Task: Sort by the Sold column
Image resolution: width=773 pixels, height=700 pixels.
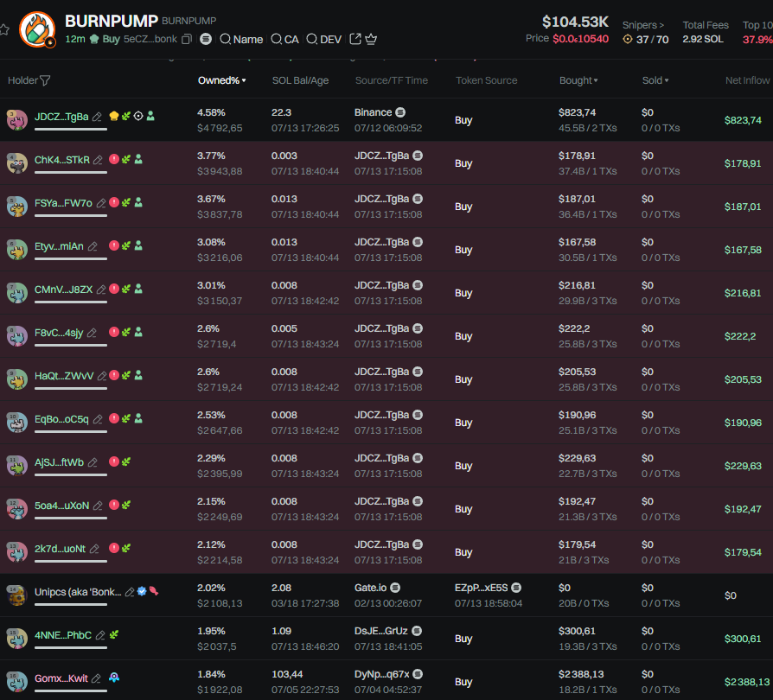Action: coord(655,80)
